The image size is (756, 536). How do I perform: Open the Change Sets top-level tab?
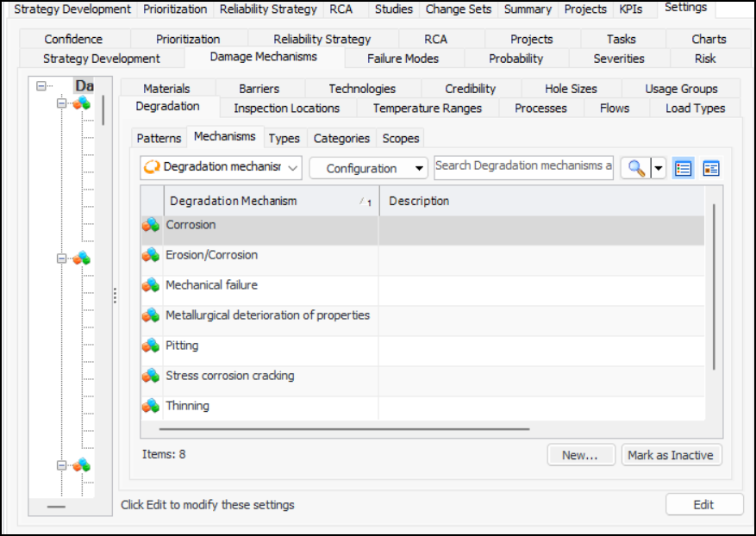[x=459, y=9]
